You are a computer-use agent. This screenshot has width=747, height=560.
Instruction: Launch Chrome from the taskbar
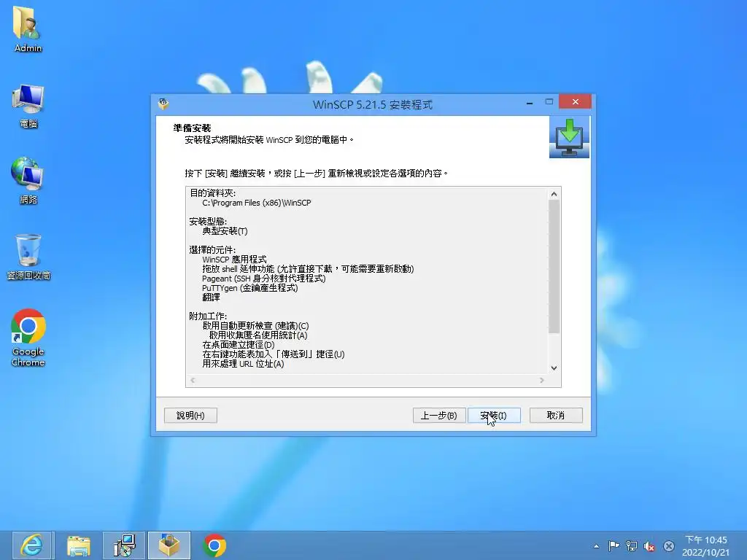pyautogui.click(x=214, y=545)
